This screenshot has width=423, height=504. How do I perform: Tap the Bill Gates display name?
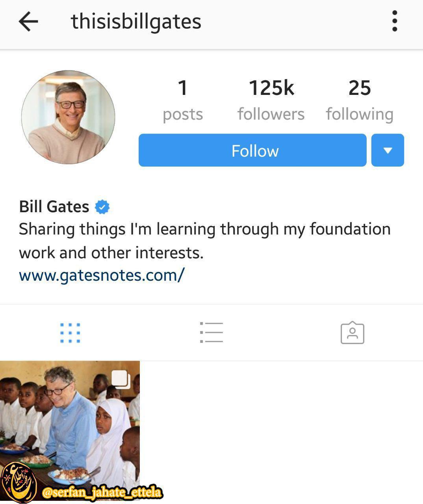pyautogui.click(x=54, y=207)
